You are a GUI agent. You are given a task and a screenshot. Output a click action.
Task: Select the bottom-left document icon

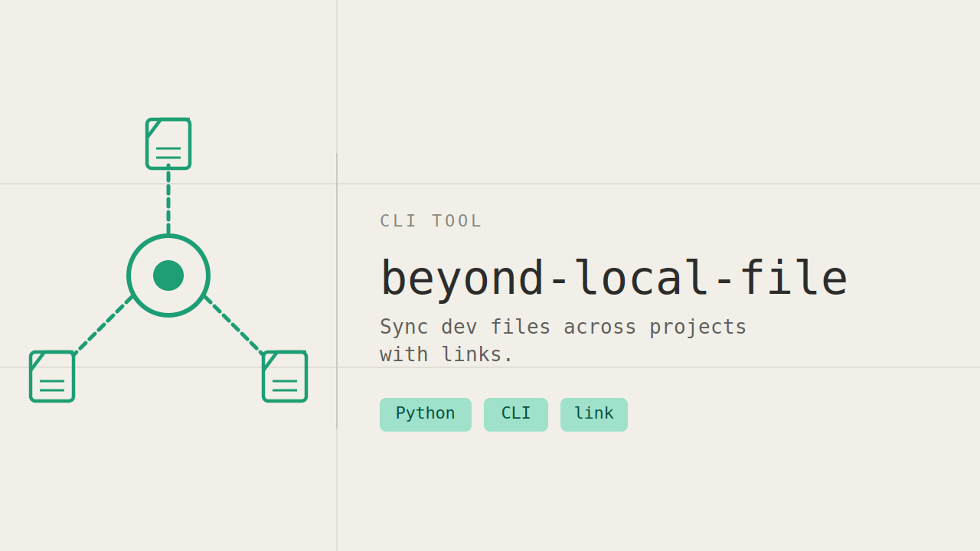coord(52,377)
